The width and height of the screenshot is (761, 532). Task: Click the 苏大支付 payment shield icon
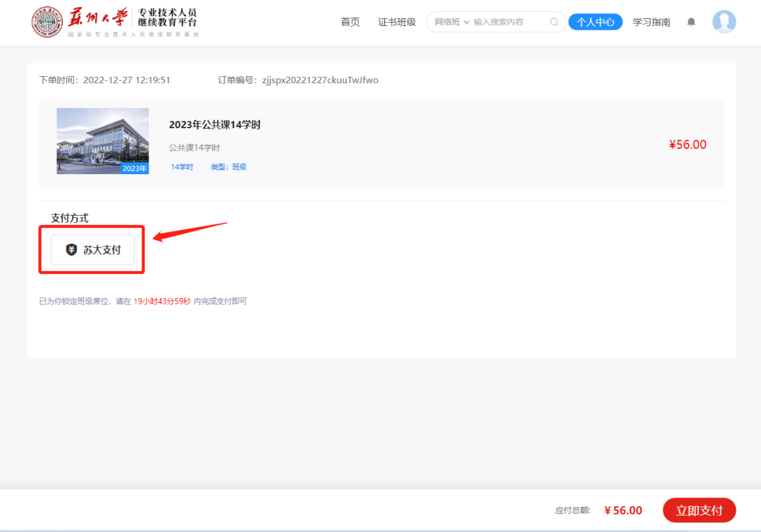pos(70,249)
